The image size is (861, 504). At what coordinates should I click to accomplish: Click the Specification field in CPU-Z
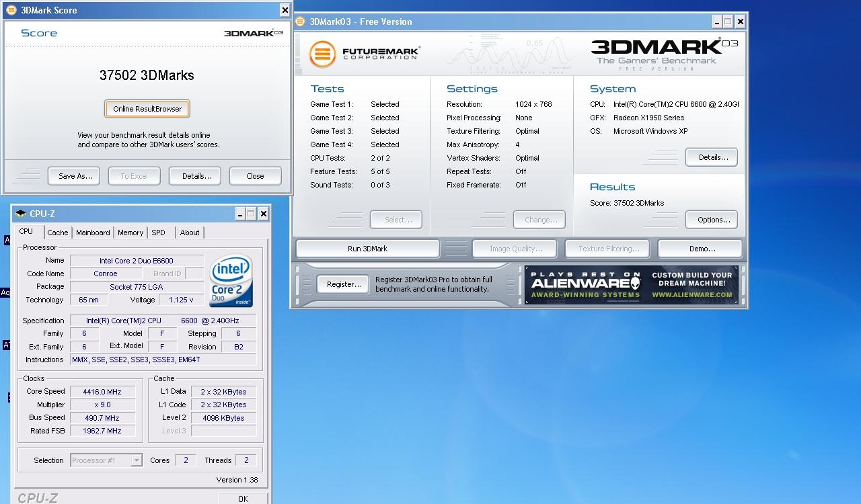[163, 321]
